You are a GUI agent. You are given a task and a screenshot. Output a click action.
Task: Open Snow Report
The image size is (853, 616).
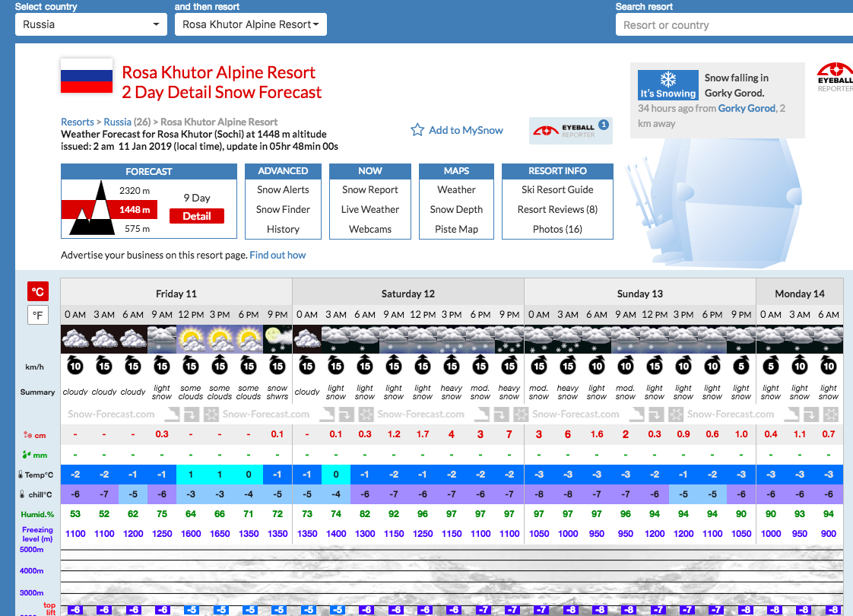[370, 190]
